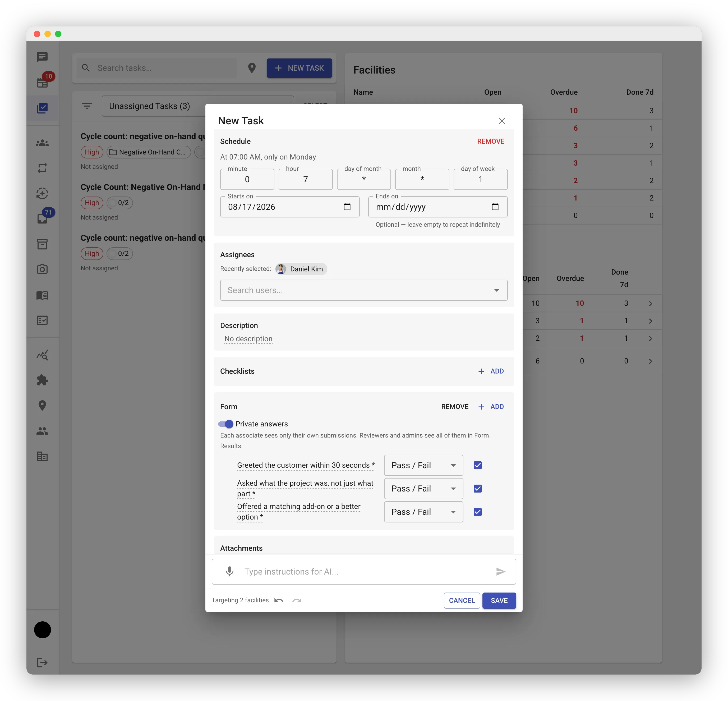Click the redo arrow in dialog footer
The width and height of the screenshot is (728, 701).
click(297, 600)
